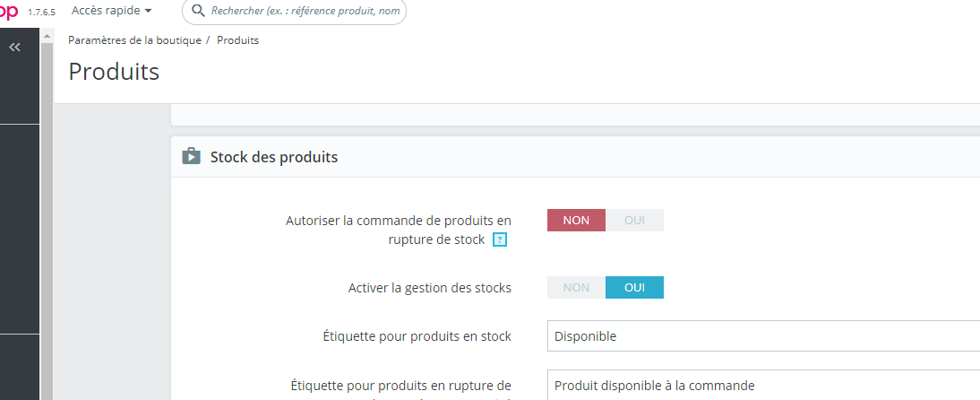
Task: Switch Activer la gestion des stocks to NON
Action: click(576, 287)
